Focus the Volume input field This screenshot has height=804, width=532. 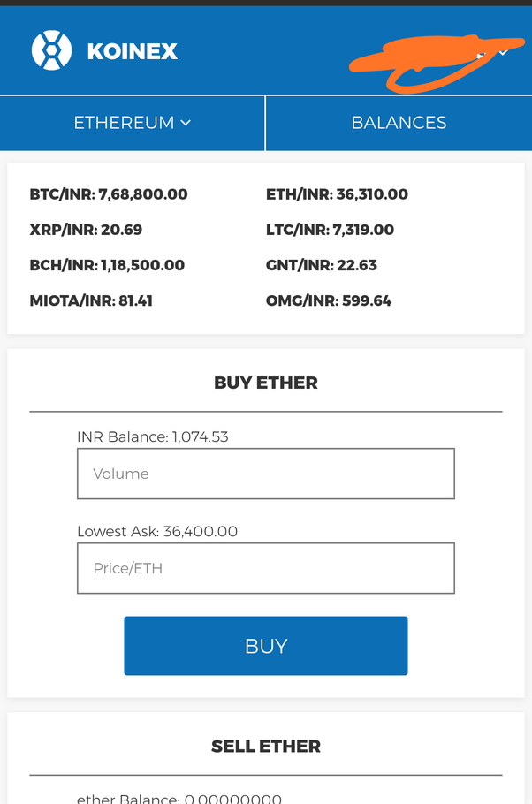(265, 474)
